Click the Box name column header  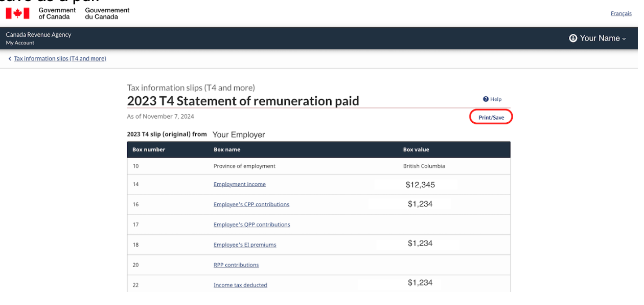(227, 150)
